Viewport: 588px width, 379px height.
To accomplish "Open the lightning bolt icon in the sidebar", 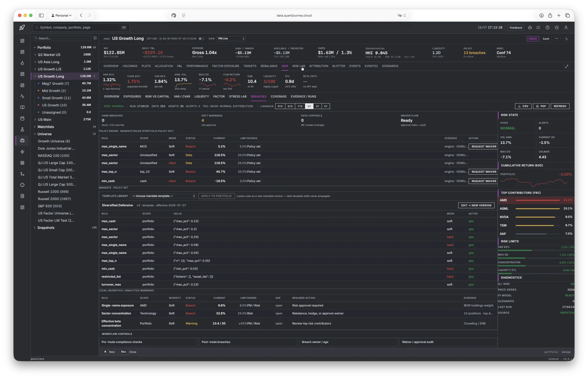I will point(22,152).
